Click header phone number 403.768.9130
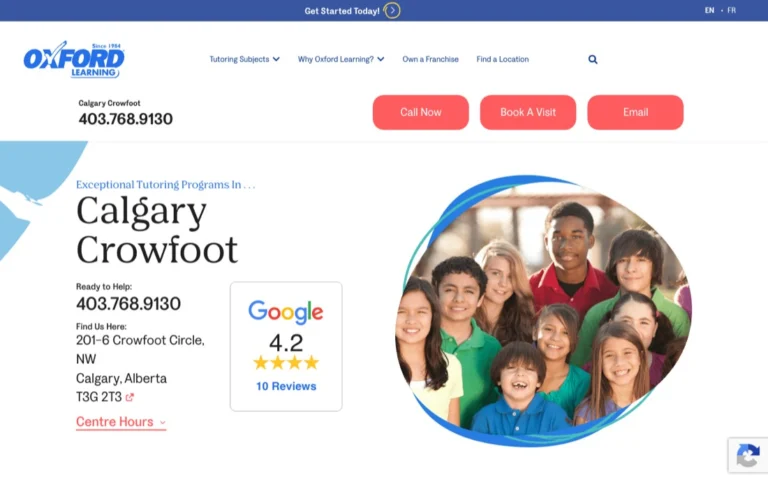Screen dimensions: 768x480 pos(125,119)
